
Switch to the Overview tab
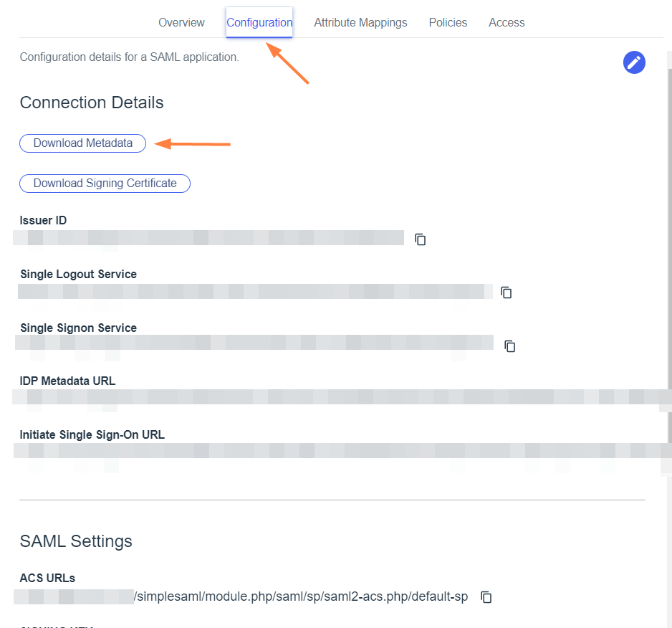pyautogui.click(x=181, y=23)
